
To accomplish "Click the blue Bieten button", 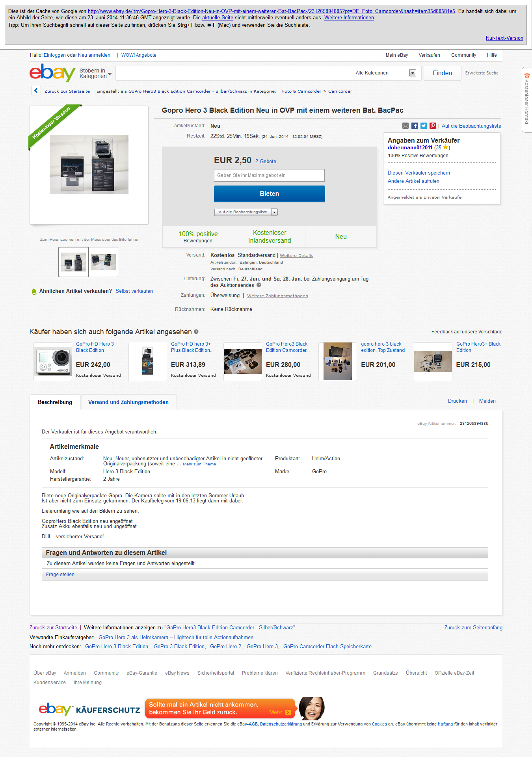I will tap(270, 193).
